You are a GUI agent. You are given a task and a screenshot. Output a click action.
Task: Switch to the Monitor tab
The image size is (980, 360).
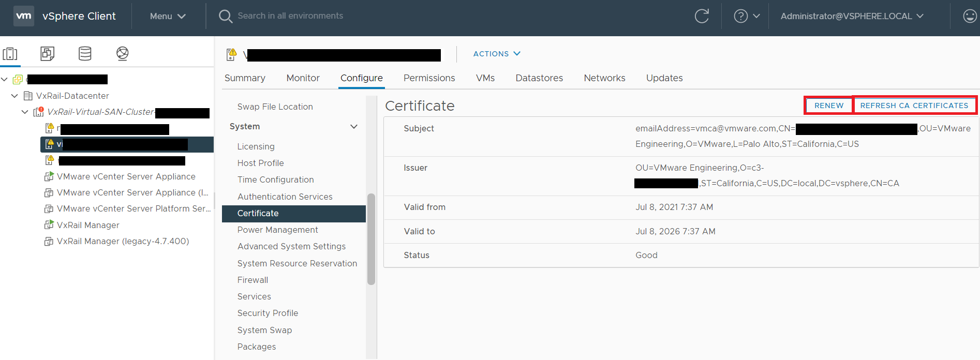[303, 78]
